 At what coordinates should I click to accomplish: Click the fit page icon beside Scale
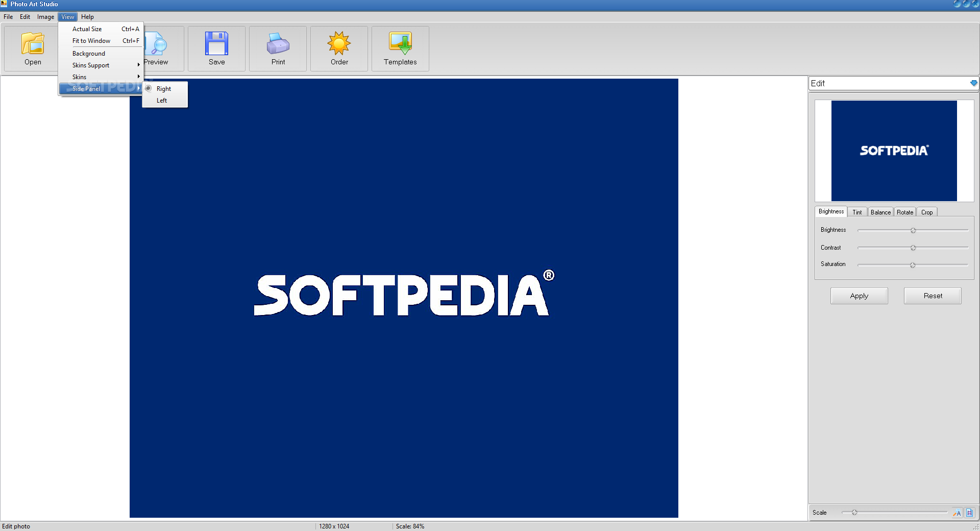969,513
